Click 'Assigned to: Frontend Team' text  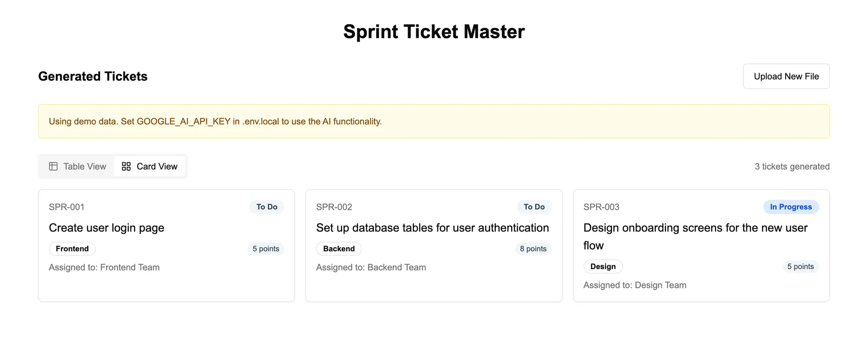coord(104,268)
